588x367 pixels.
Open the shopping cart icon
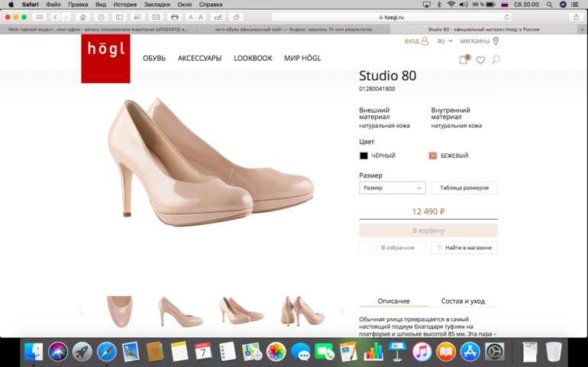pyautogui.click(x=463, y=60)
